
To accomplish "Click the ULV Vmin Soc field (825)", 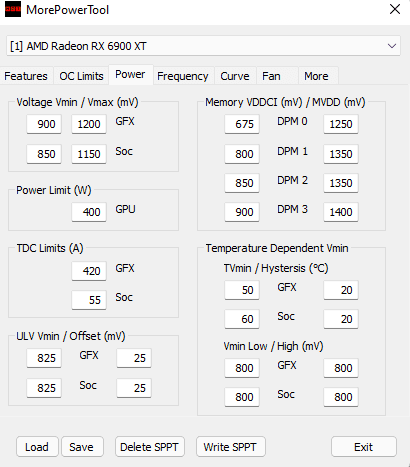I will [44, 388].
